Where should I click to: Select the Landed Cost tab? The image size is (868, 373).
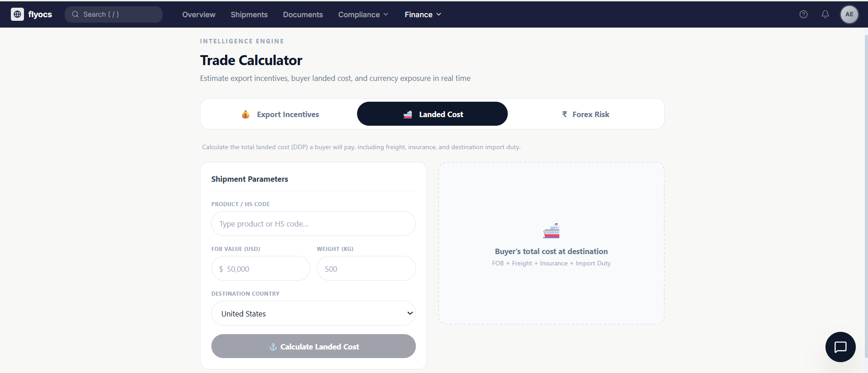tap(432, 114)
